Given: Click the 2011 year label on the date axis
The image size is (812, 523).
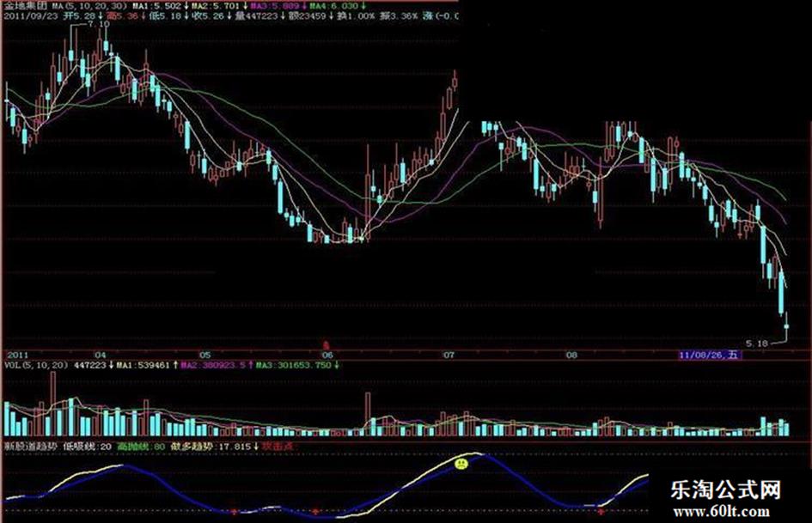Looking at the screenshot, I should [16, 356].
